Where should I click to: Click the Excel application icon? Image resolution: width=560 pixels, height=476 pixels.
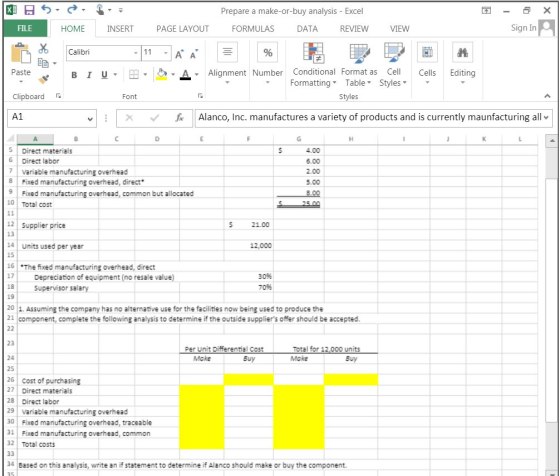(11, 10)
